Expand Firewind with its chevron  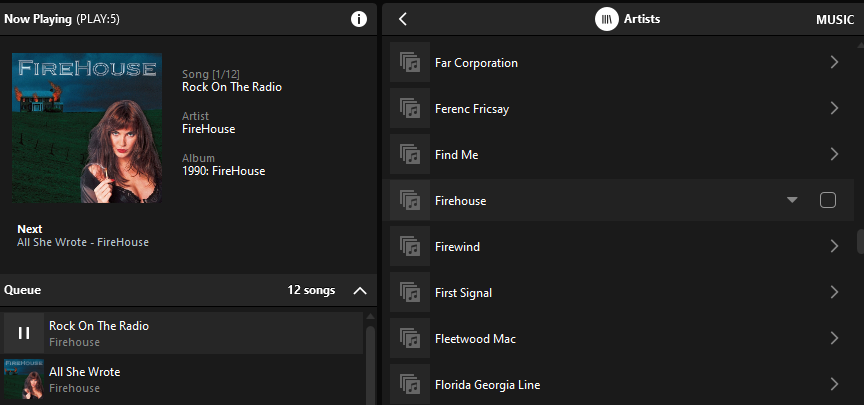[834, 246]
